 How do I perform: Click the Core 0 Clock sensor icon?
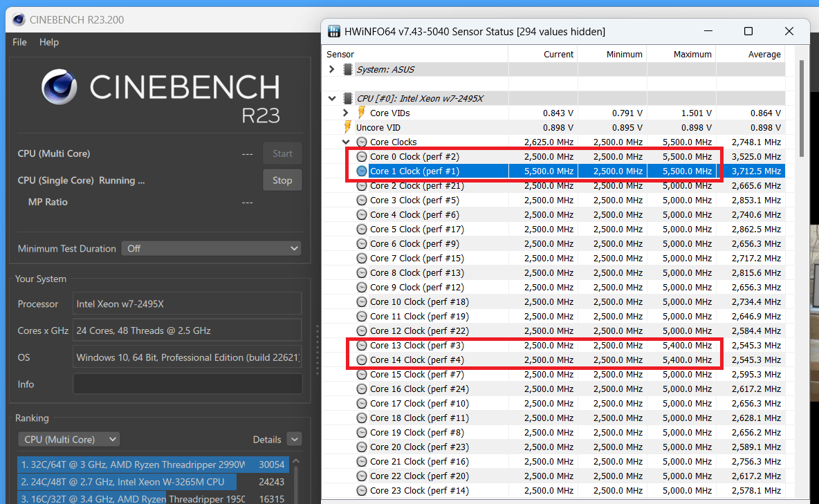tap(362, 156)
